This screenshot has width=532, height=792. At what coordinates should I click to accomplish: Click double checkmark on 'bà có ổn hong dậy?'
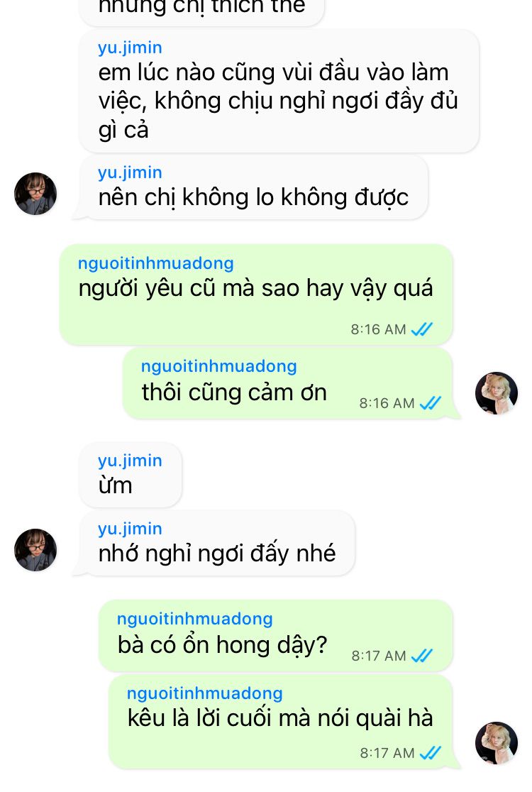pos(422,656)
